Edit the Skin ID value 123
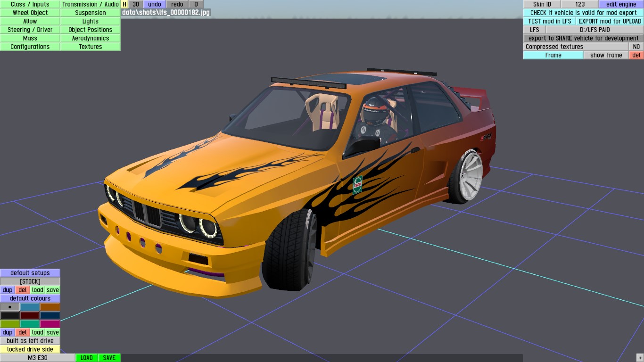 pos(580,4)
